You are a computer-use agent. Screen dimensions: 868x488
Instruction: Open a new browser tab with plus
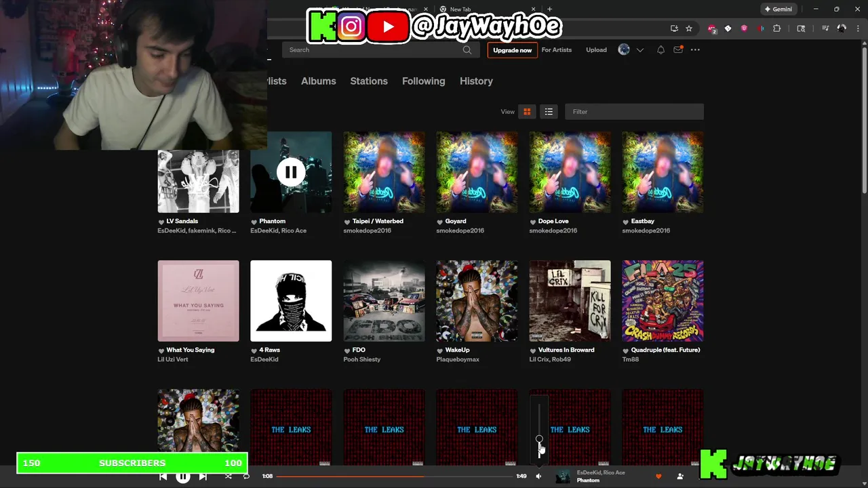click(549, 9)
